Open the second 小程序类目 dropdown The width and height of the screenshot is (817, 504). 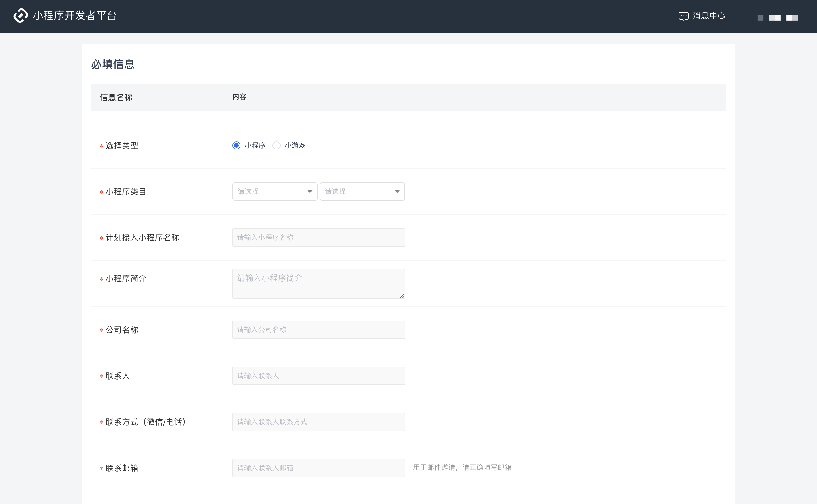point(362,191)
